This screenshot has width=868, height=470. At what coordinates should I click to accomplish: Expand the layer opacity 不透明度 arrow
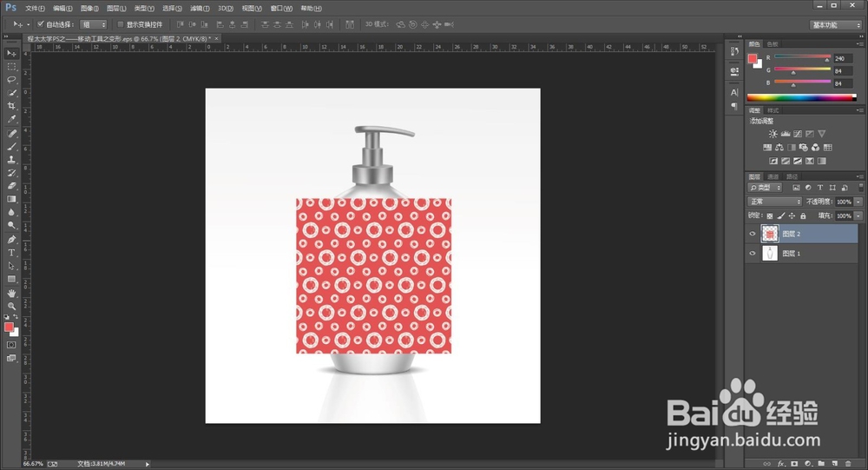(x=858, y=202)
